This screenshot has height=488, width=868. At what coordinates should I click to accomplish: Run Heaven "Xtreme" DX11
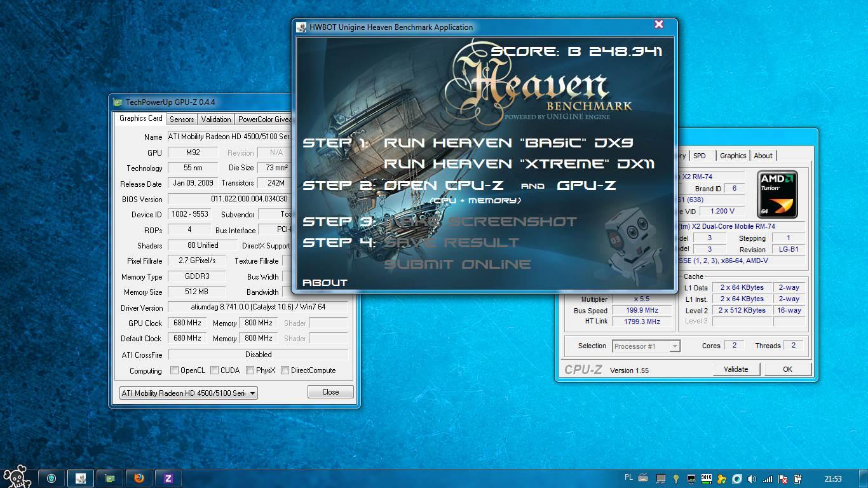point(519,164)
